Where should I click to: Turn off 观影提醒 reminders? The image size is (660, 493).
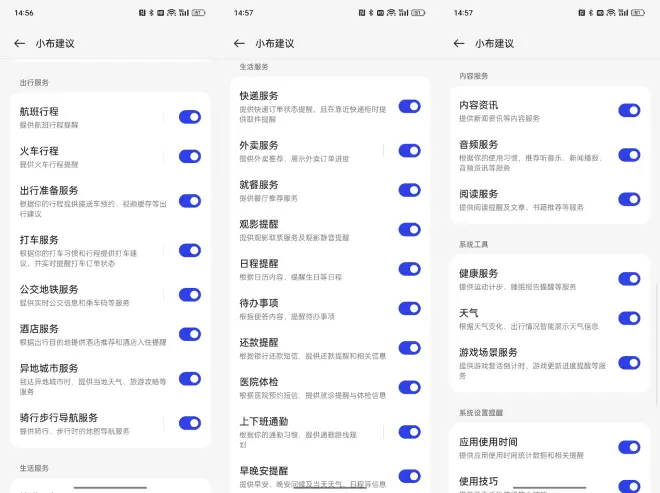click(409, 229)
